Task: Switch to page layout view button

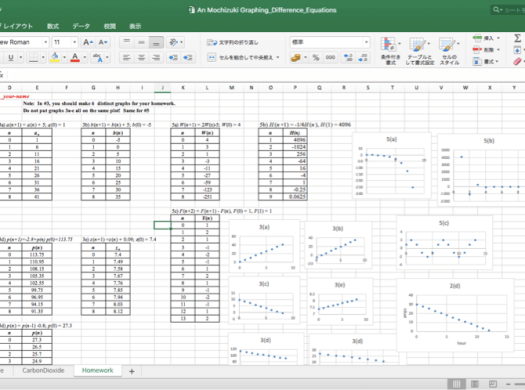Action: click(x=474, y=384)
